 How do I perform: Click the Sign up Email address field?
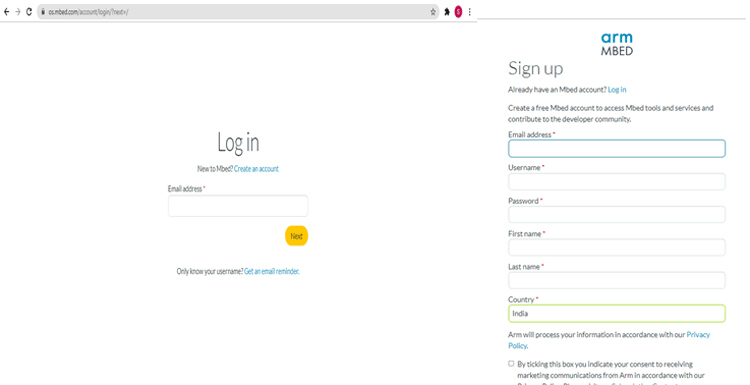(x=617, y=148)
